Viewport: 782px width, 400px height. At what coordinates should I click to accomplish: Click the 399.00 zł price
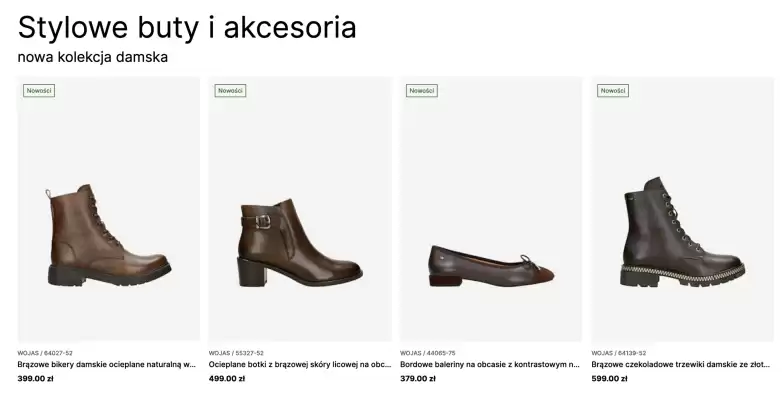coord(35,379)
